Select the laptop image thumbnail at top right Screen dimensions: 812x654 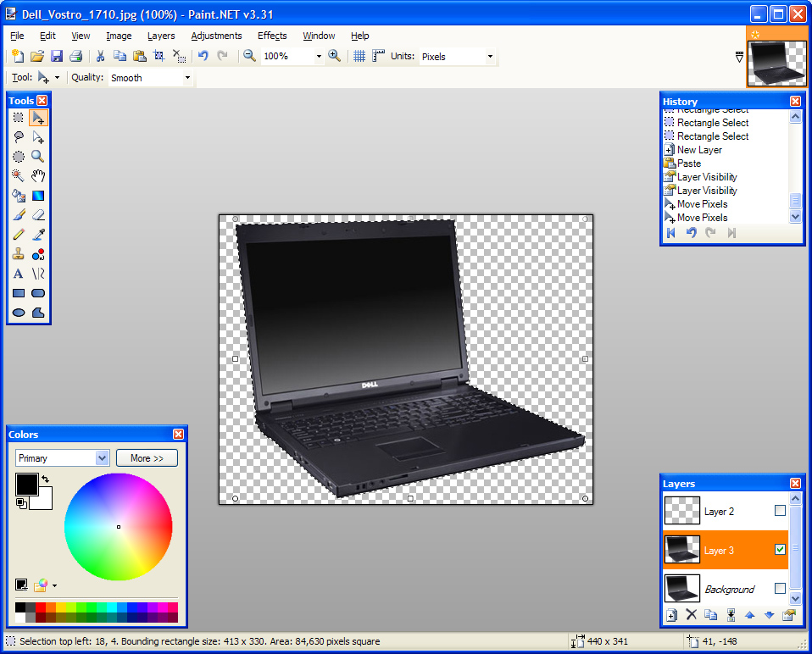[x=778, y=64]
